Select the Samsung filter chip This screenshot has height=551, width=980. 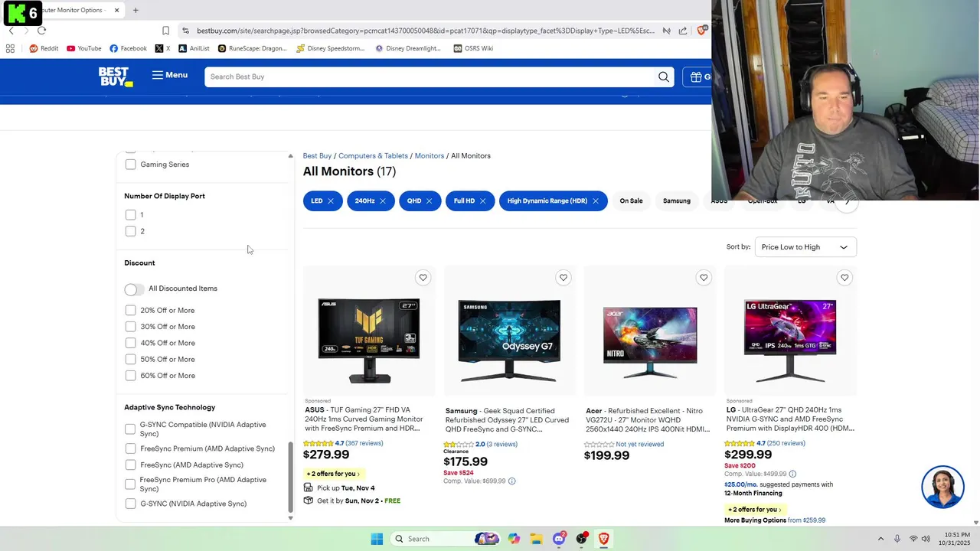point(677,201)
